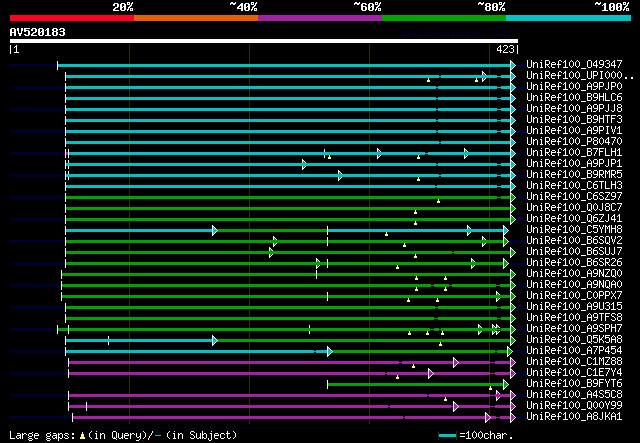Select the AV520183 query label

click(38, 32)
